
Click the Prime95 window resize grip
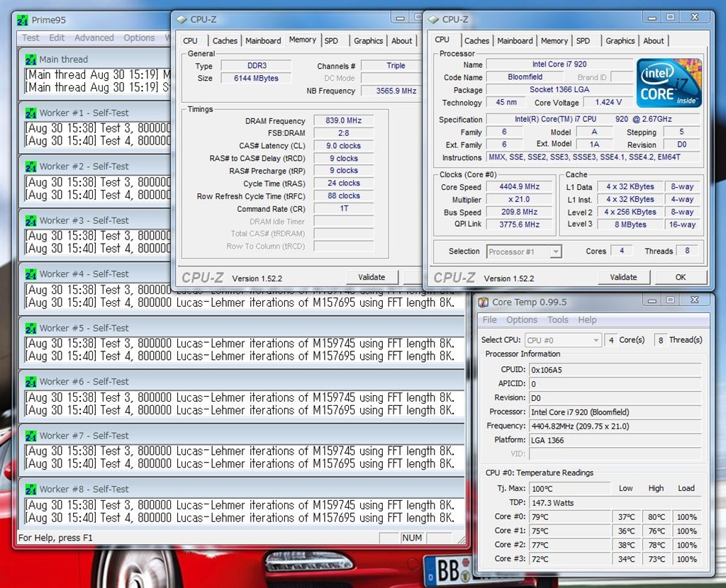[461, 539]
